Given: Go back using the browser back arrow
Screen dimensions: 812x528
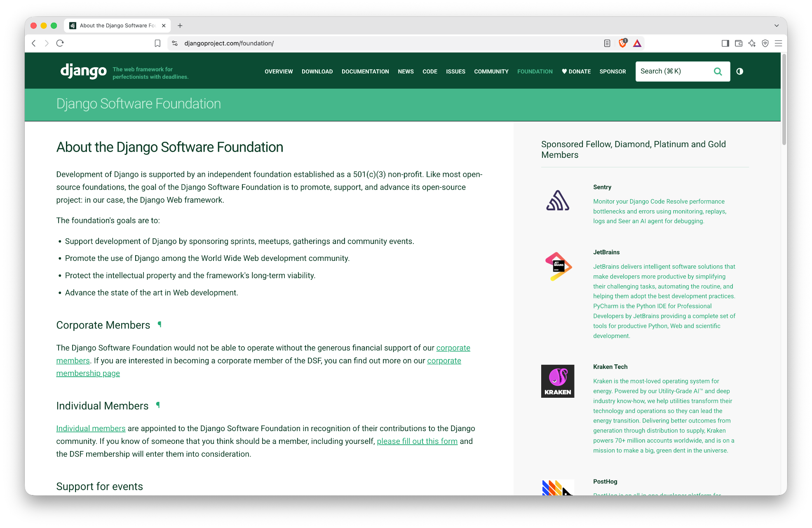Looking at the screenshot, I should (34, 43).
